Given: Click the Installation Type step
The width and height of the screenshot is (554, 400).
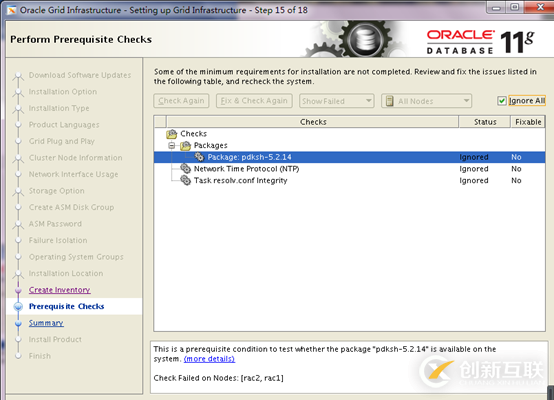Looking at the screenshot, I should coord(59,108).
